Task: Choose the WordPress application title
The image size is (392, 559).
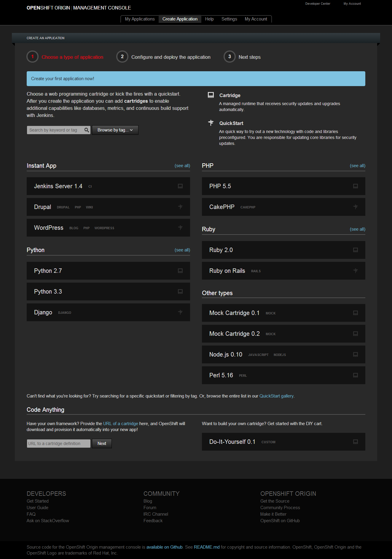Action: click(x=49, y=228)
